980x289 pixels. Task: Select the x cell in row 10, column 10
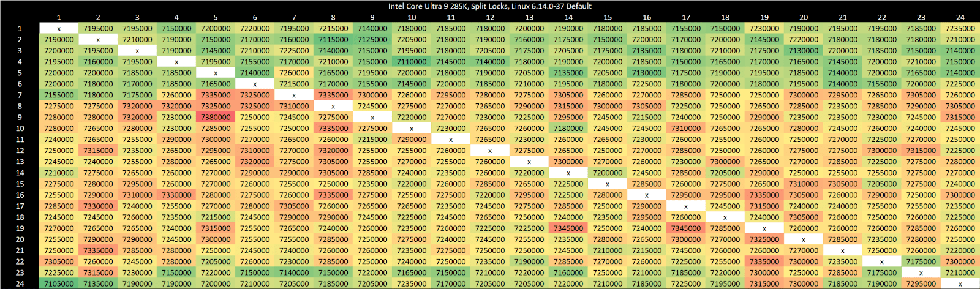coord(412,128)
